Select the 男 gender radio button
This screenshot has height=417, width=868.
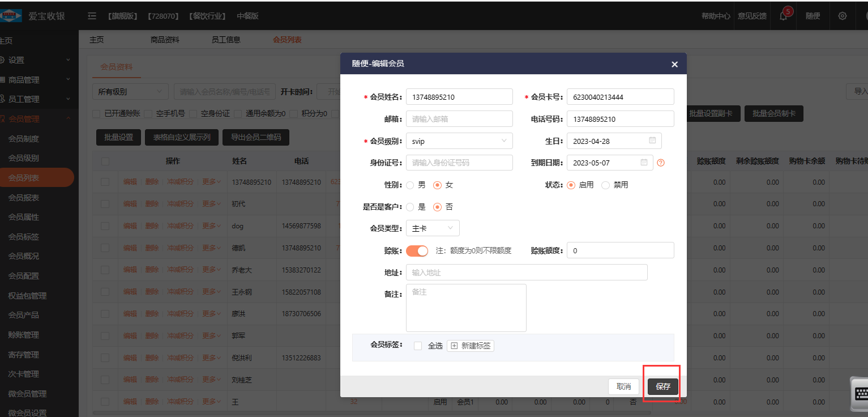410,185
